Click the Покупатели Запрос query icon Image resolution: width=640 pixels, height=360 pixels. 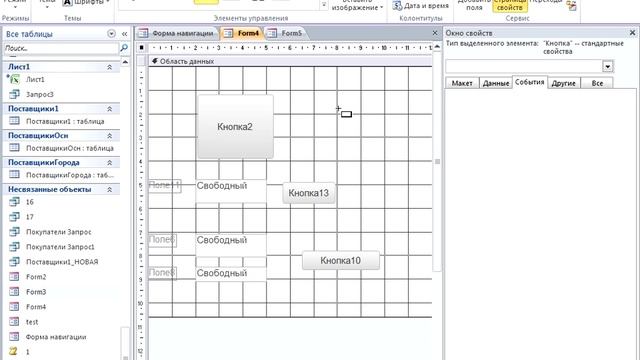(14, 232)
